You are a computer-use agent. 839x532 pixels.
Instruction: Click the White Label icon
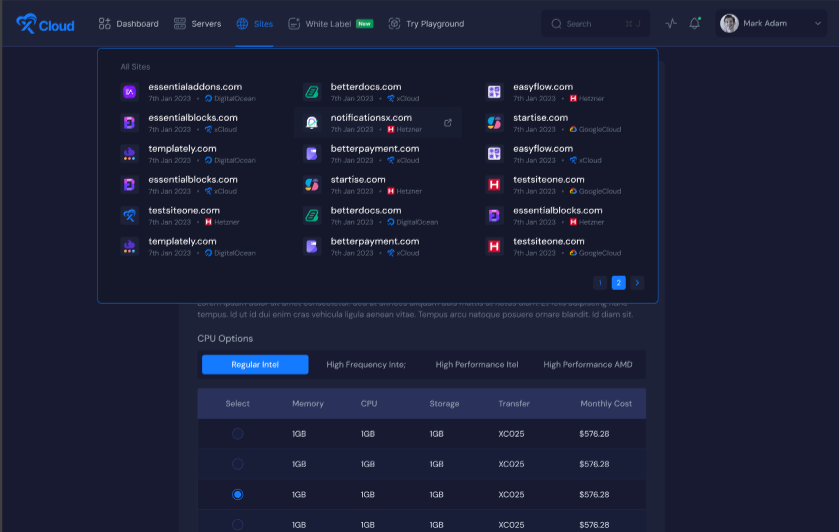tap(294, 24)
